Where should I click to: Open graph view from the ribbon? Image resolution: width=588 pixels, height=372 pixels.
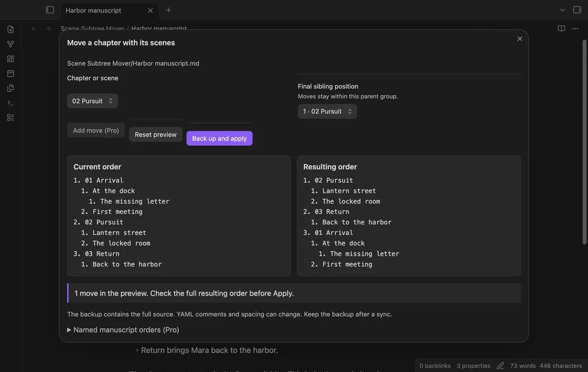click(x=10, y=44)
